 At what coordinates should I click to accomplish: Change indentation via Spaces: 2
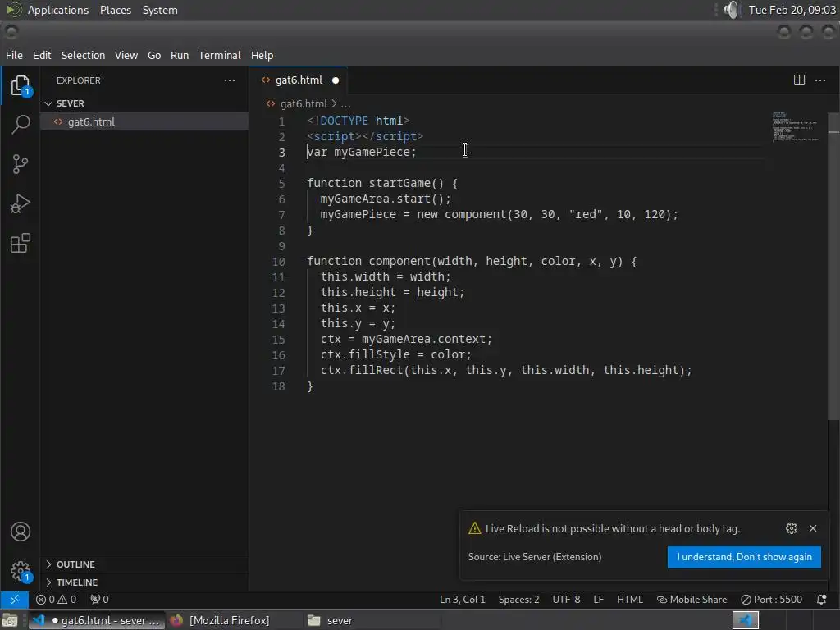[x=518, y=600]
